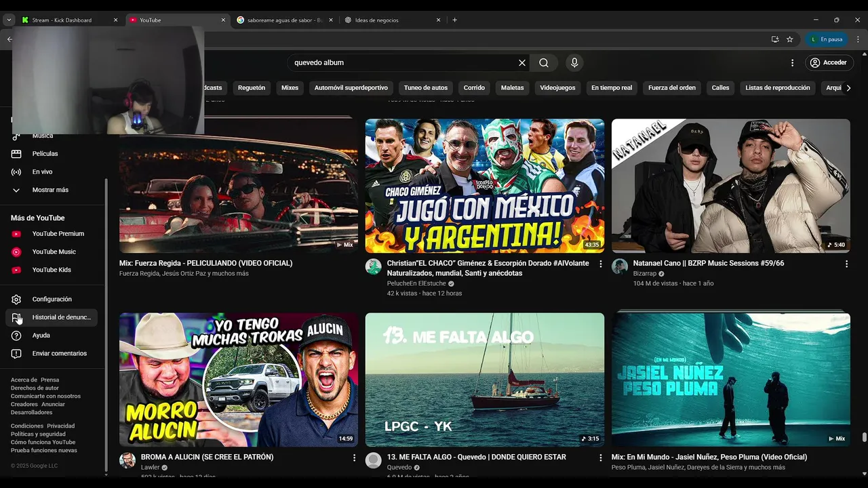868x488 pixels.
Task: Select the Fuerza del orden chip
Action: [672, 87]
